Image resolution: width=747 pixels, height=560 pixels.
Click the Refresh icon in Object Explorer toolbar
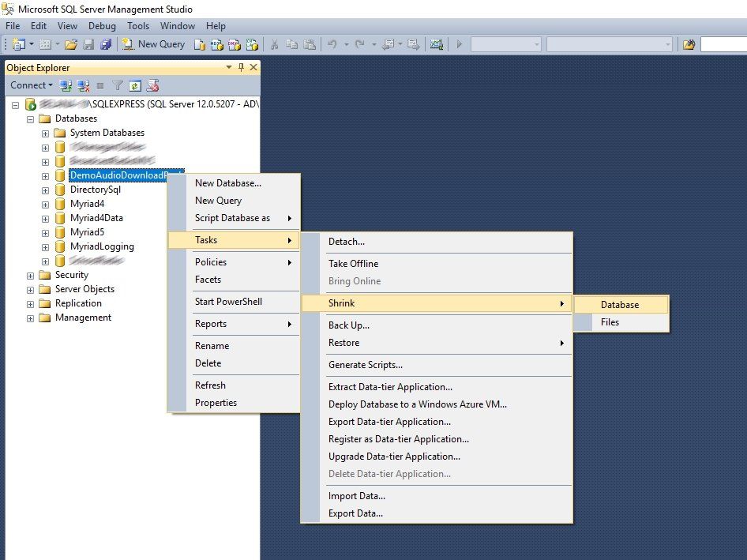pos(135,85)
